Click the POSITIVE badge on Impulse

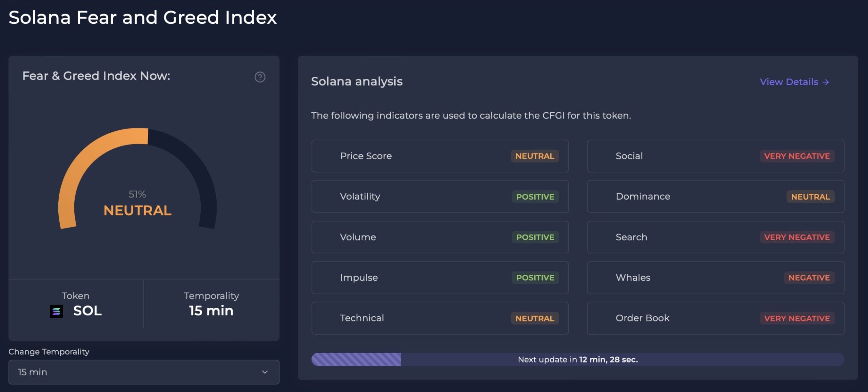click(x=535, y=278)
